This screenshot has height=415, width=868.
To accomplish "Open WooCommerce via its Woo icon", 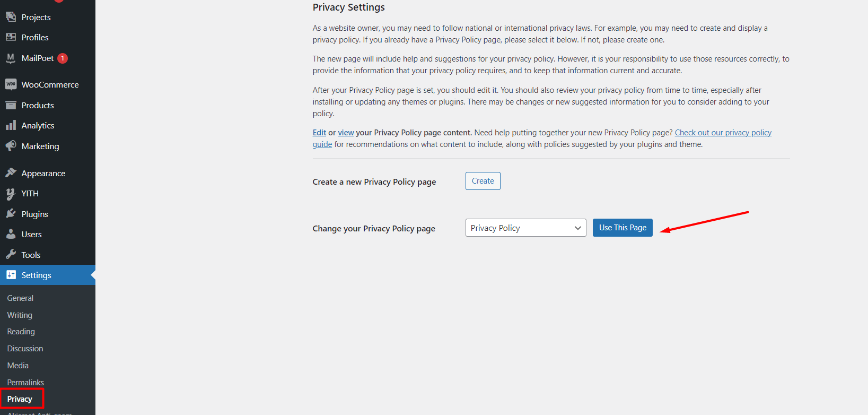I will coord(11,84).
